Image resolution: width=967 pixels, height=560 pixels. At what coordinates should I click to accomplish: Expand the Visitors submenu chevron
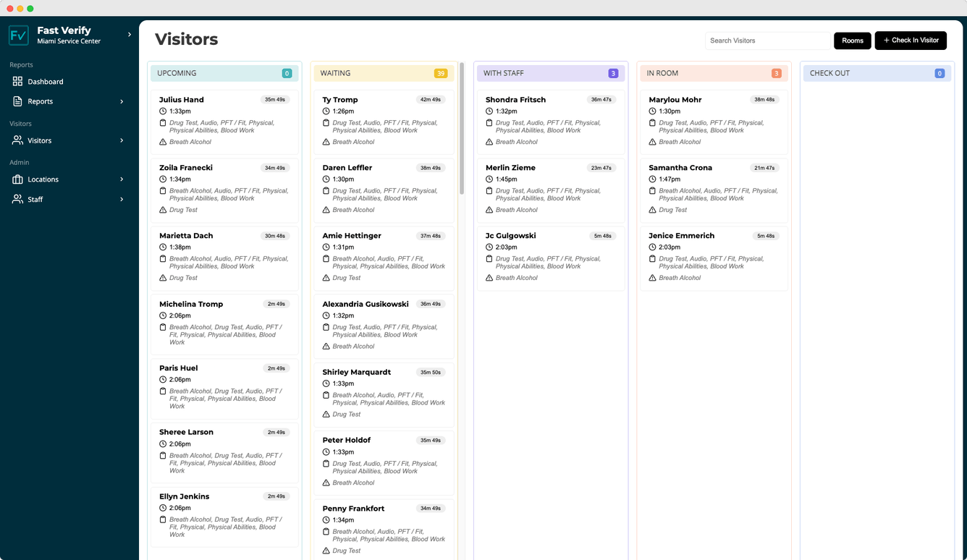click(122, 140)
